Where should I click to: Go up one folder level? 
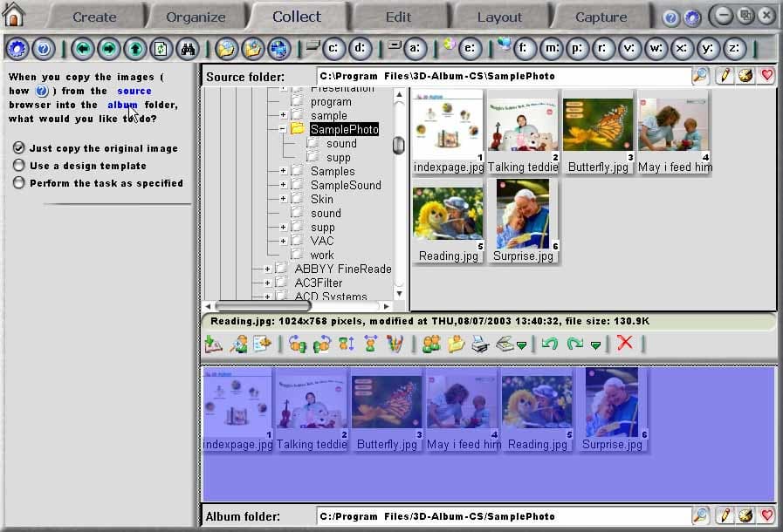[x=134, y=49]
